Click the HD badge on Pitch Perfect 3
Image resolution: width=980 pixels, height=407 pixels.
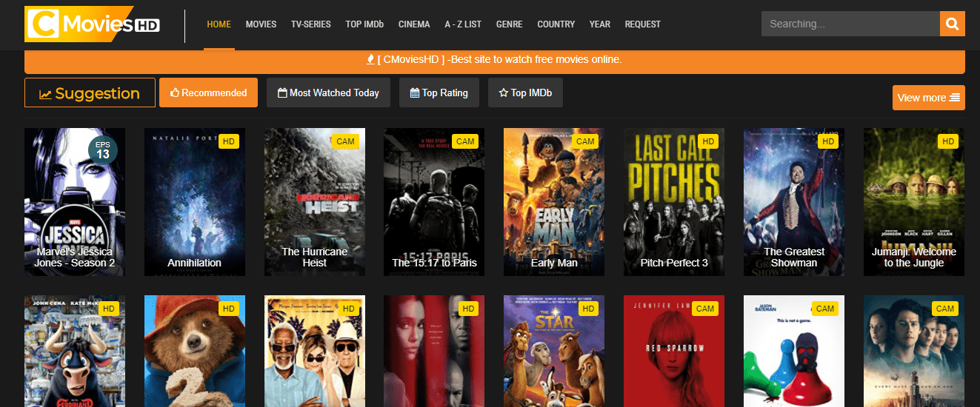pos(709,141)
